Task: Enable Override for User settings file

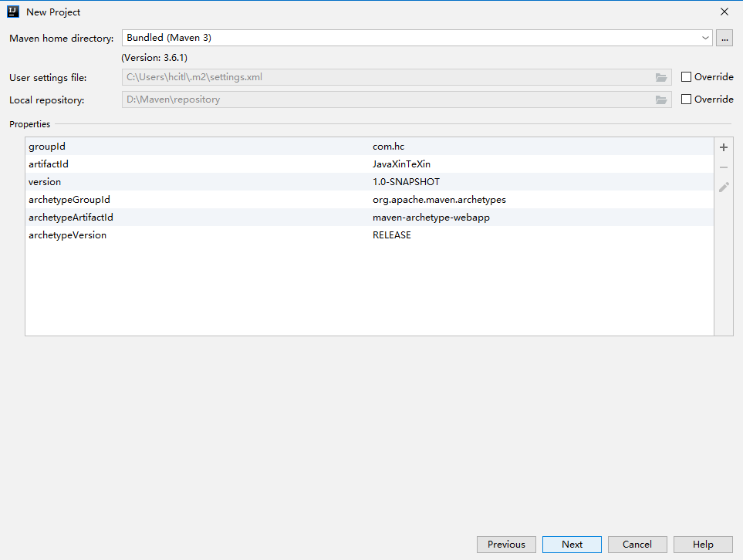Action: pyautogui.click(x=686, y=77)
